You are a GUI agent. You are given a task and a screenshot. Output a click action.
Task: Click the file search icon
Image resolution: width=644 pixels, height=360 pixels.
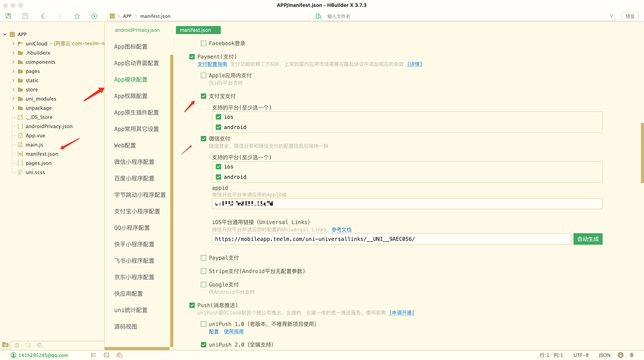(319, 16)
